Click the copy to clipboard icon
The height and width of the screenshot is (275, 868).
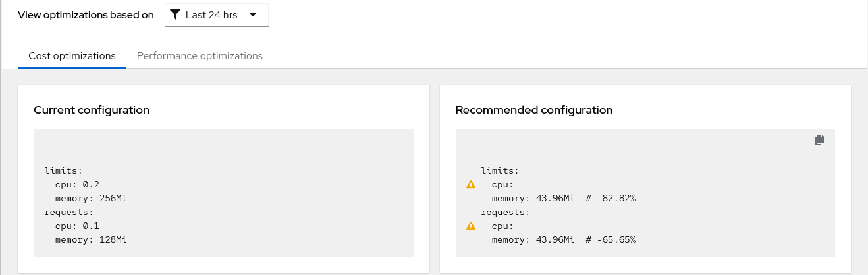[819, 140]
